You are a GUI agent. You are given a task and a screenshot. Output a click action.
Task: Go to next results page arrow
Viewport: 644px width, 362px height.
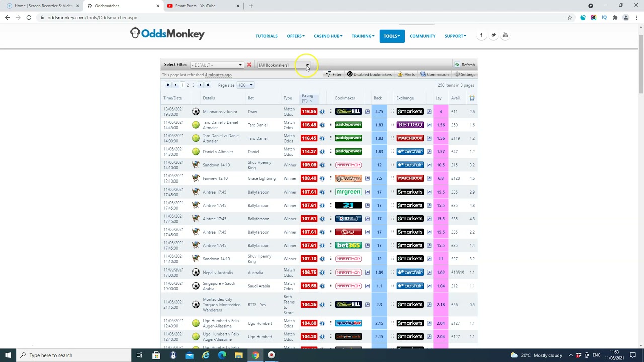(x=200, y=85)
